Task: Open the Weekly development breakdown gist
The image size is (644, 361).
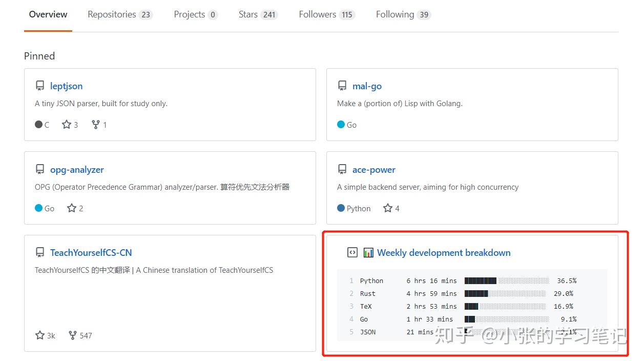Action: coord(444,252)
